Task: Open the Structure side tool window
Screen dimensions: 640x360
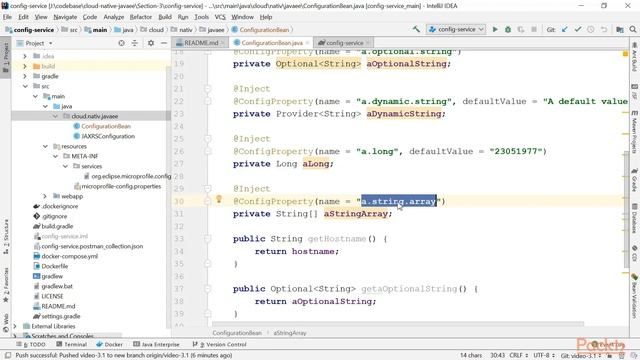Action: pos(6,237)
